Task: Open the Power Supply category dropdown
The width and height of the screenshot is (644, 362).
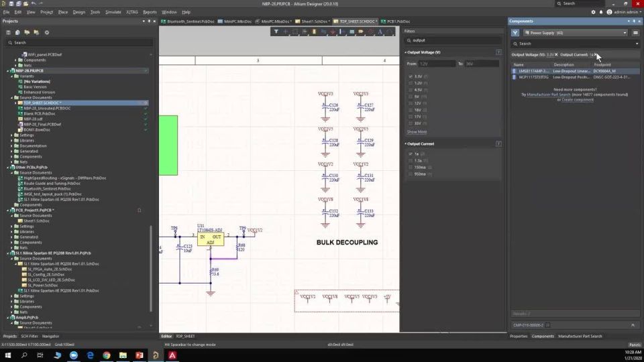Action: (x=575, y=33)
